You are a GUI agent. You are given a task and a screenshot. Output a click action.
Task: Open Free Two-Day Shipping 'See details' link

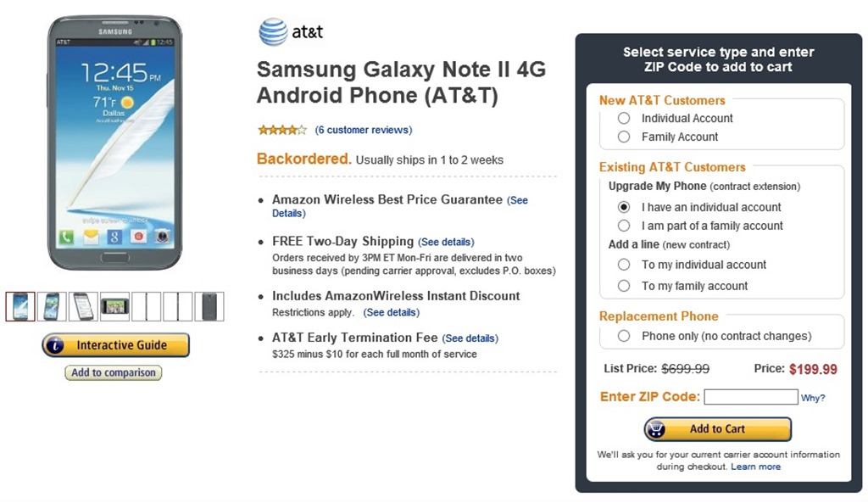(x=446, y=242)
